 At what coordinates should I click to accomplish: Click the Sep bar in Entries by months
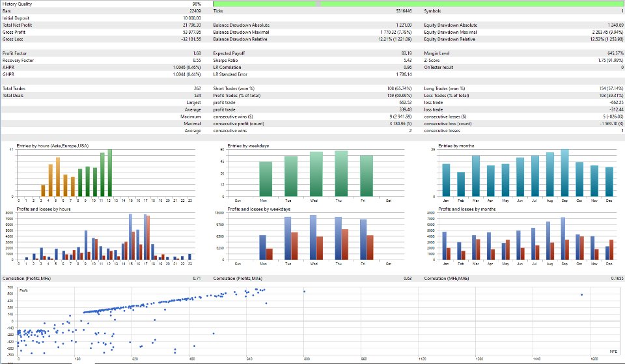tap(565, 173)
